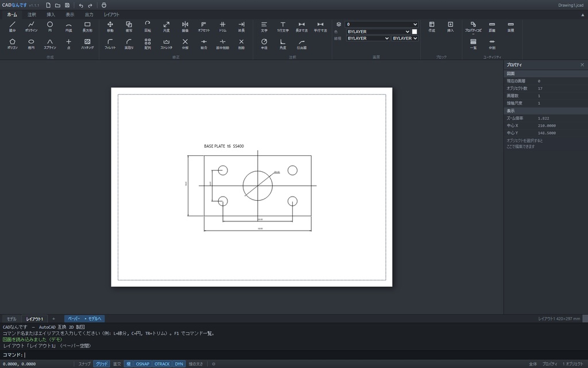The width and height of the screenshot is (588, 368).
Task: Switch to the 注釈 ribbon tab
Action: [32, 14]
